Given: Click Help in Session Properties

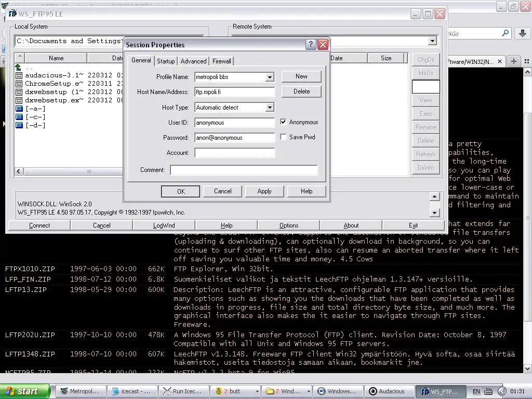Looking at the screenshot, I should click(x=307, y=191).
